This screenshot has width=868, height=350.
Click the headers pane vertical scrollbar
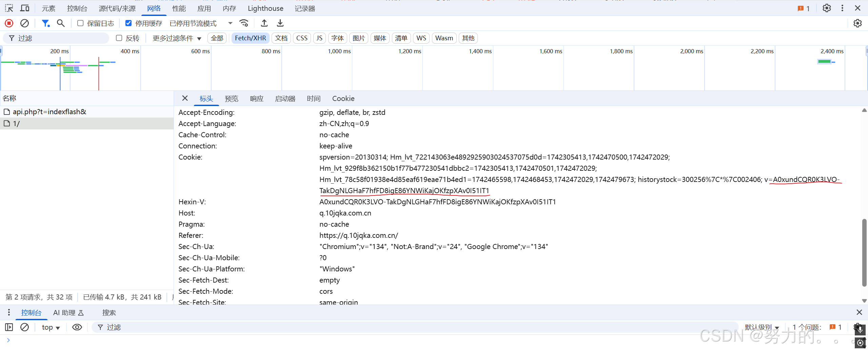click(x=864, y=252)
